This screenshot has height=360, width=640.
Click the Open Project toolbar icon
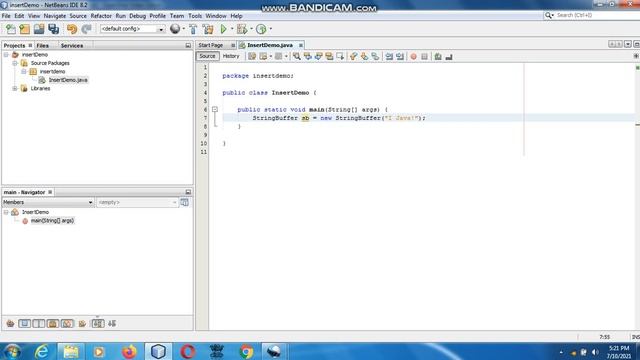click(x=39, y=29)
